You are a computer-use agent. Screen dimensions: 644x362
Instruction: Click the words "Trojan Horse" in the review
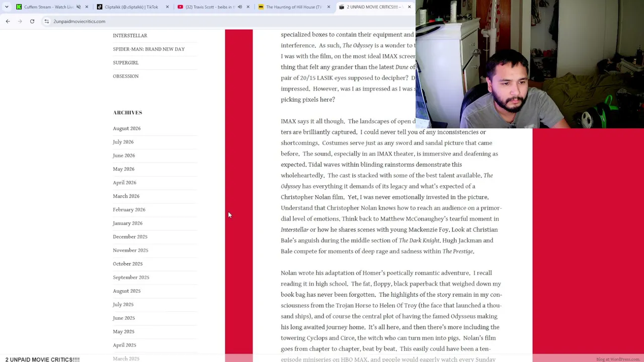click(353, 306)
